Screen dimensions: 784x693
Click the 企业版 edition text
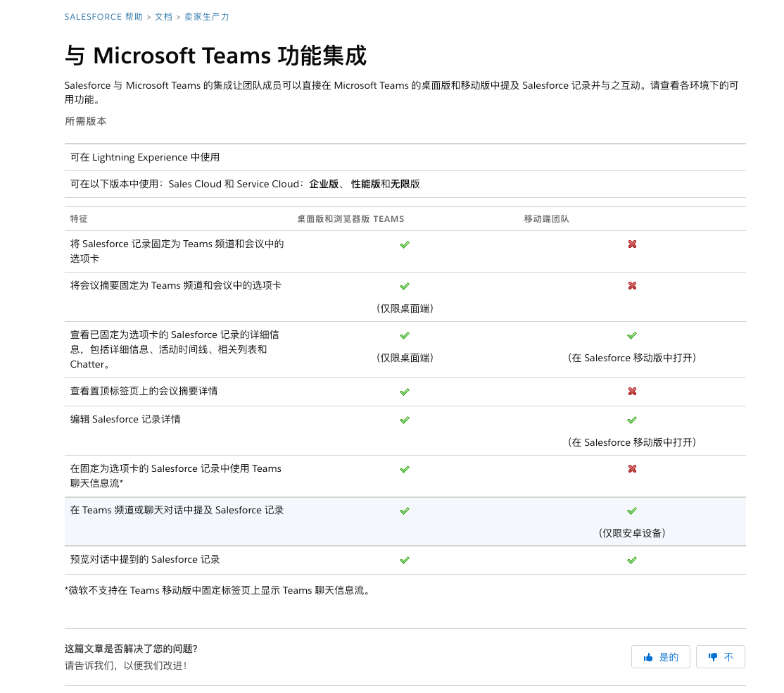[324, 184]
